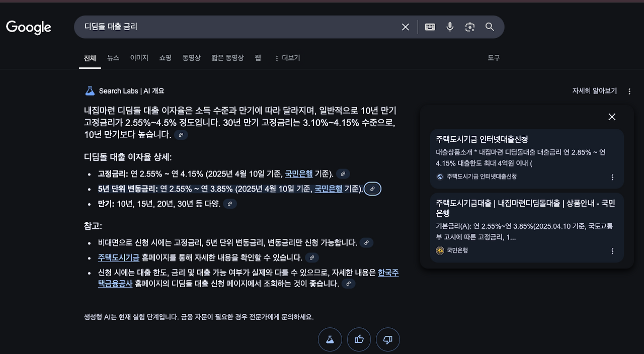Click the 생성형 AI는 현재 실험 단계입니다 disclaimer
Screen dimensions: 644x354
199,317
